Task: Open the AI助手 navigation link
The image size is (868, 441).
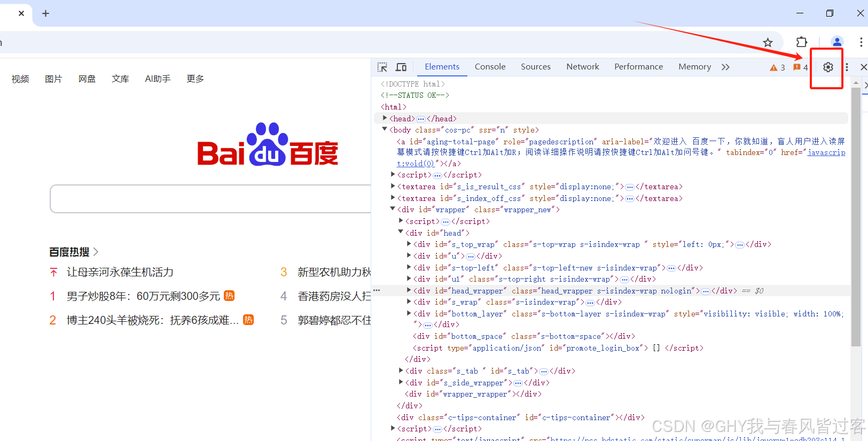Action: coord(158,79)
